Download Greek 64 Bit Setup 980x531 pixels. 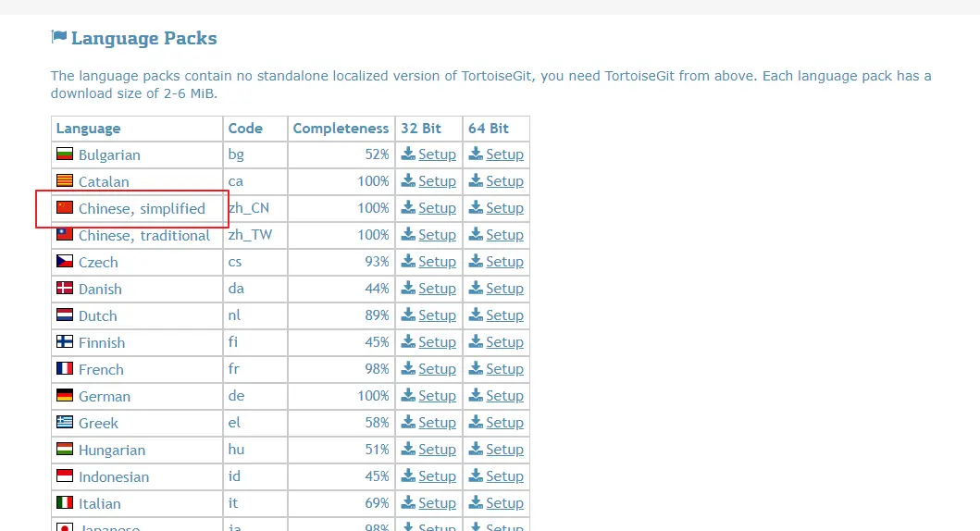click(x=496, y=423)
